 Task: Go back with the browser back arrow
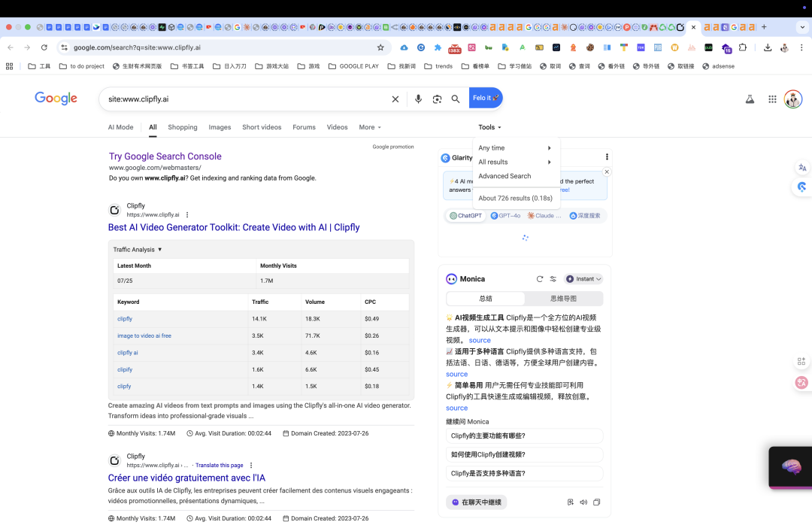(11, 47)
